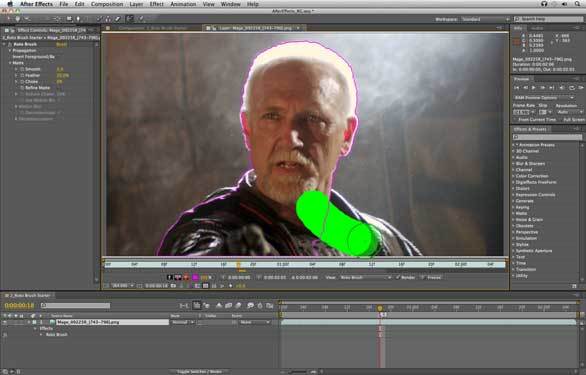Click the Toggle Switches / Modes button

pos(199,372)
